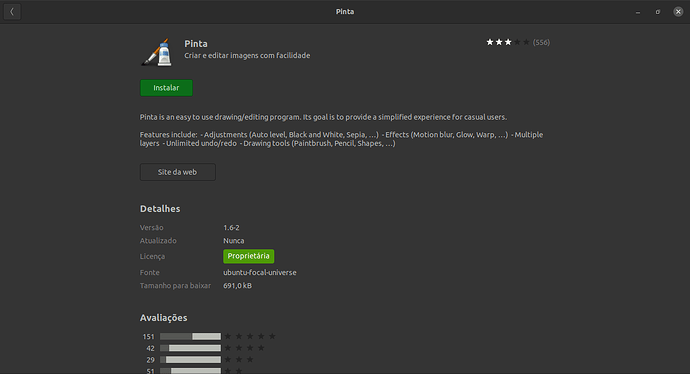690x374 pixels.
Task: Open the Site da web link
Action: [178, 172]
